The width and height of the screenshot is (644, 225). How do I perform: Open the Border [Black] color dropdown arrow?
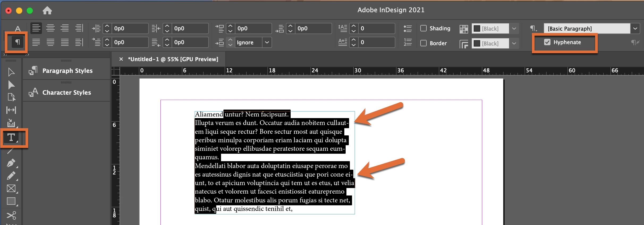coord(514,43)
